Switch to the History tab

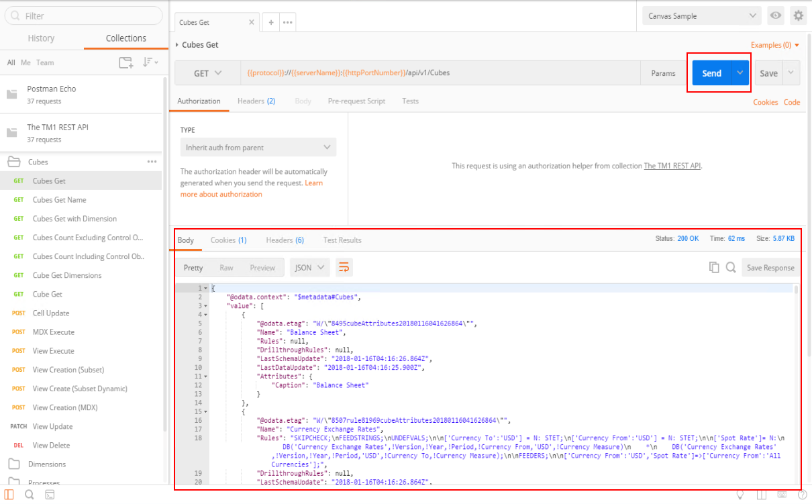point(41,38)
